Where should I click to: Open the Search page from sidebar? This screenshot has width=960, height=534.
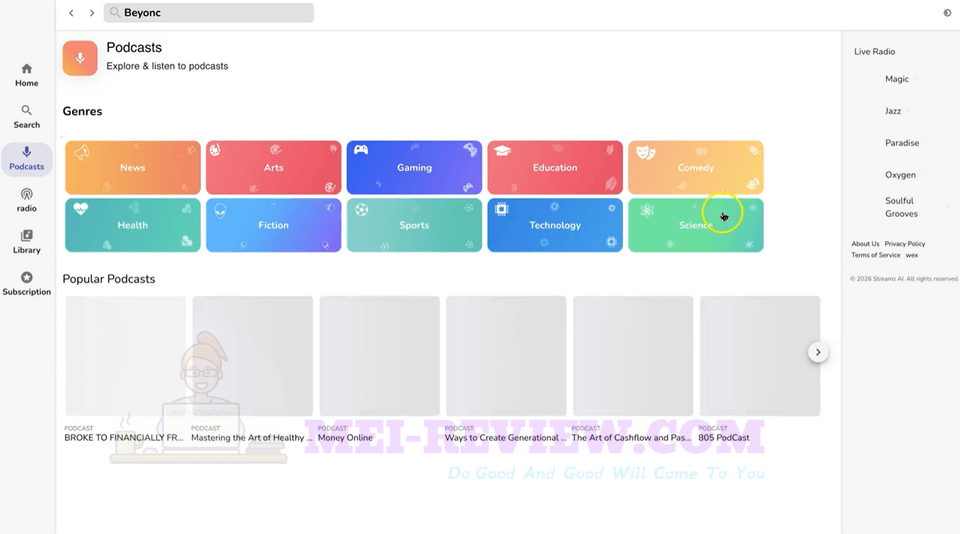click(x=26, y=117)
